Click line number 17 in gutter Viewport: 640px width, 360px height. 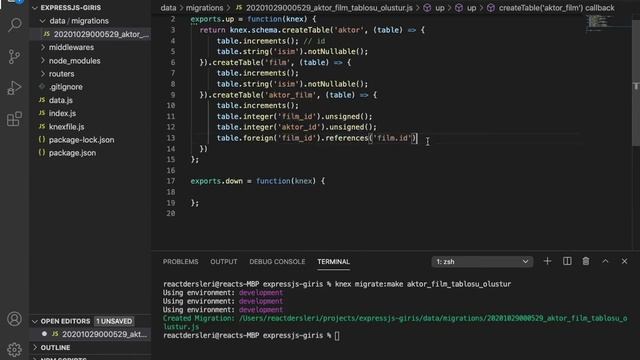click(171, 181)
